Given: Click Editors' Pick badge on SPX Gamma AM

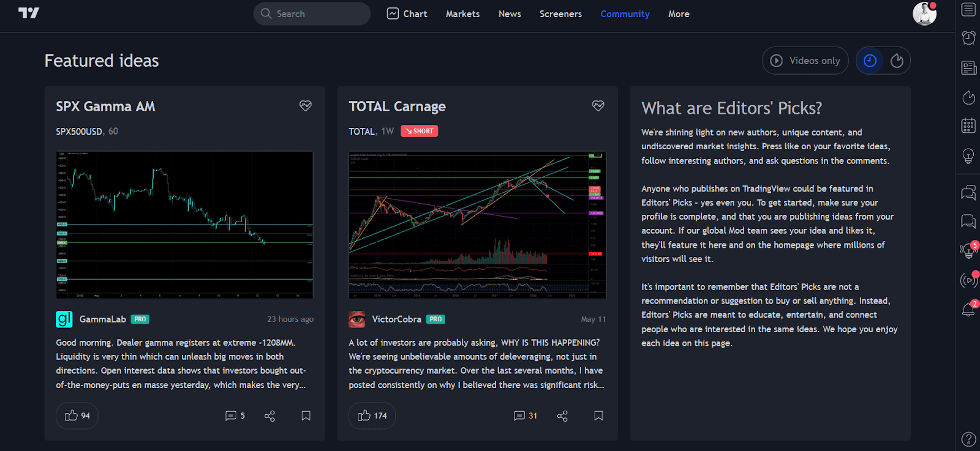Looking at the screenshot, I should pyautogui.click(x=306, y=106).
